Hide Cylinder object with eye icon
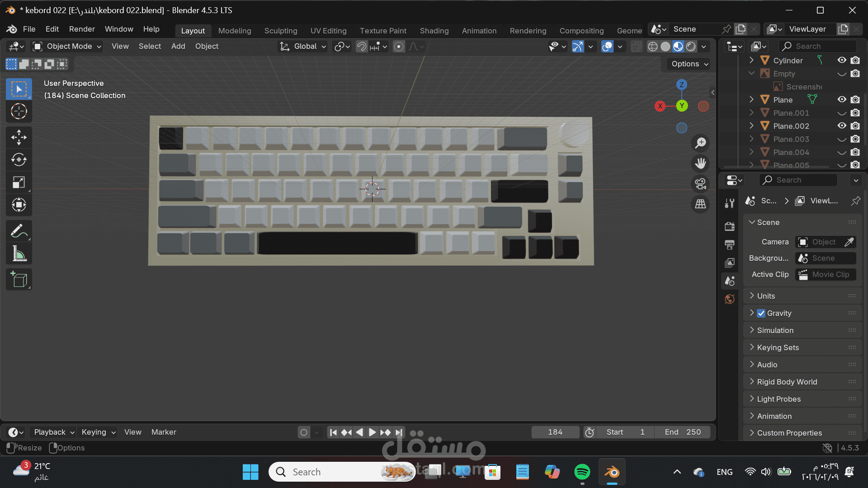 coord(841,60)
